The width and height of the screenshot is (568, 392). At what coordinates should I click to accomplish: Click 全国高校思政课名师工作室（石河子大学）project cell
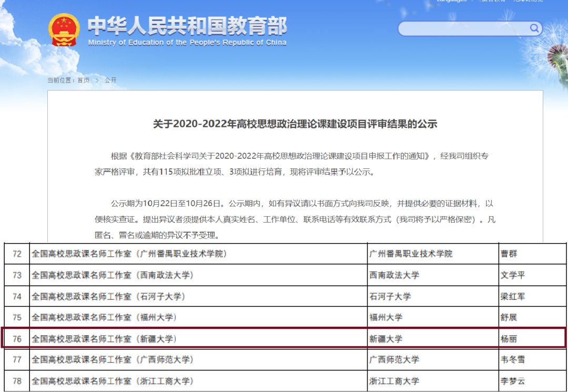tap(108, 297)
